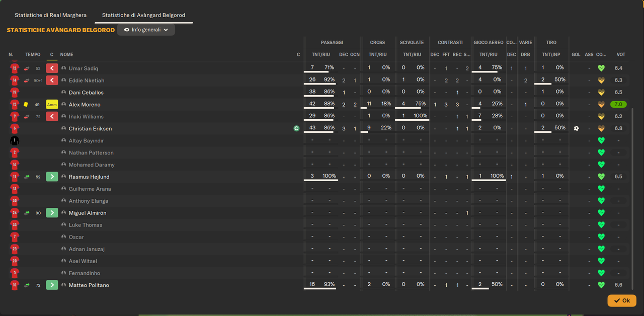Click the vertical scrollbar of the stats table
Viewport: 644px width, 316px height.
coord(633,199)
